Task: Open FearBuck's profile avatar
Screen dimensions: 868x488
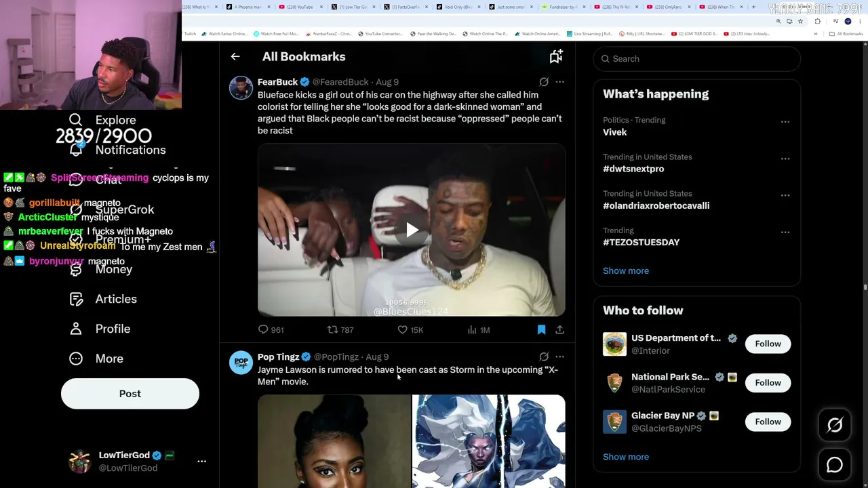Action: tap(241, 88)
